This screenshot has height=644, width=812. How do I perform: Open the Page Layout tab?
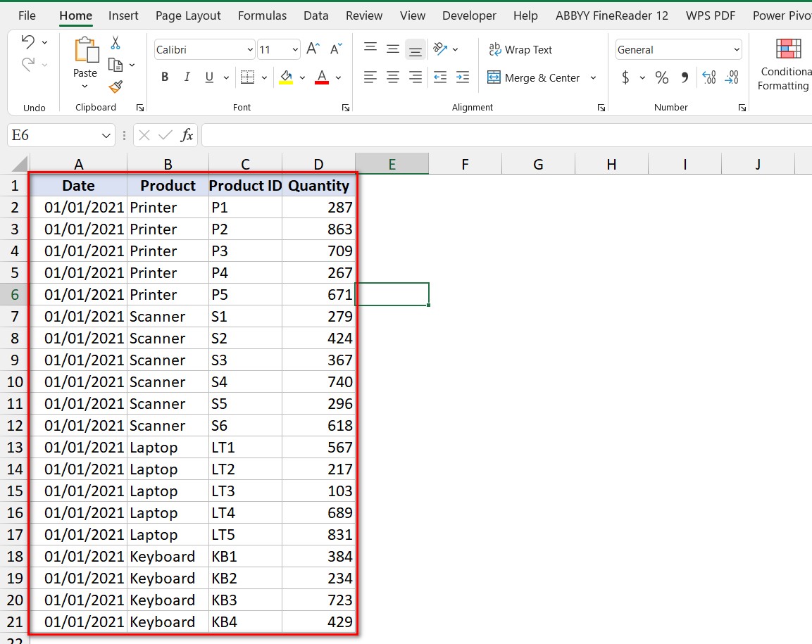pos(188,15)
